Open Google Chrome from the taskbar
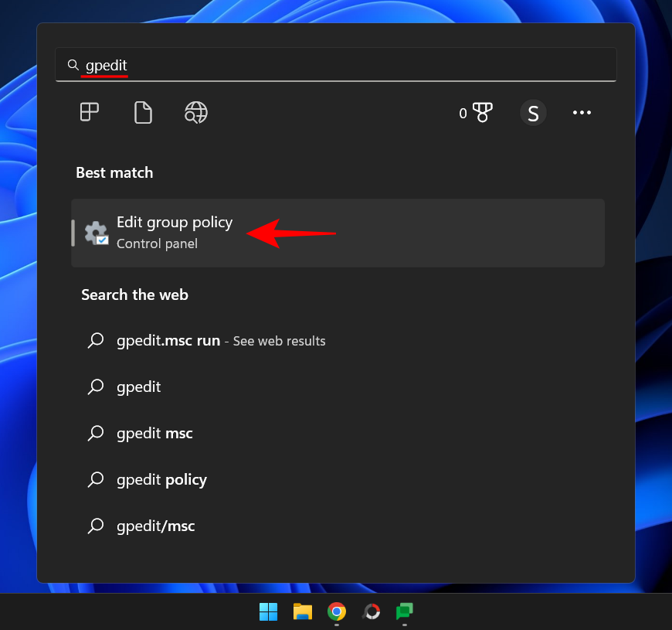Screen dimensions: 672x630 click(336, 611)
